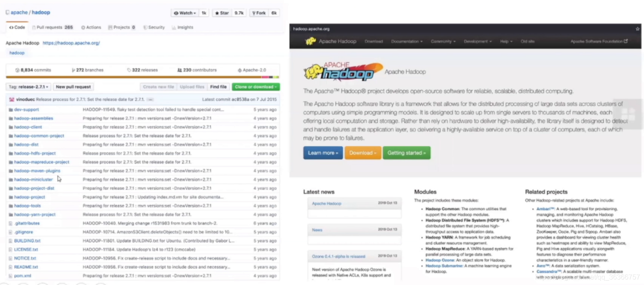Open the hadoop-common-project folder
644x285 pixels.
click(39, 136)
